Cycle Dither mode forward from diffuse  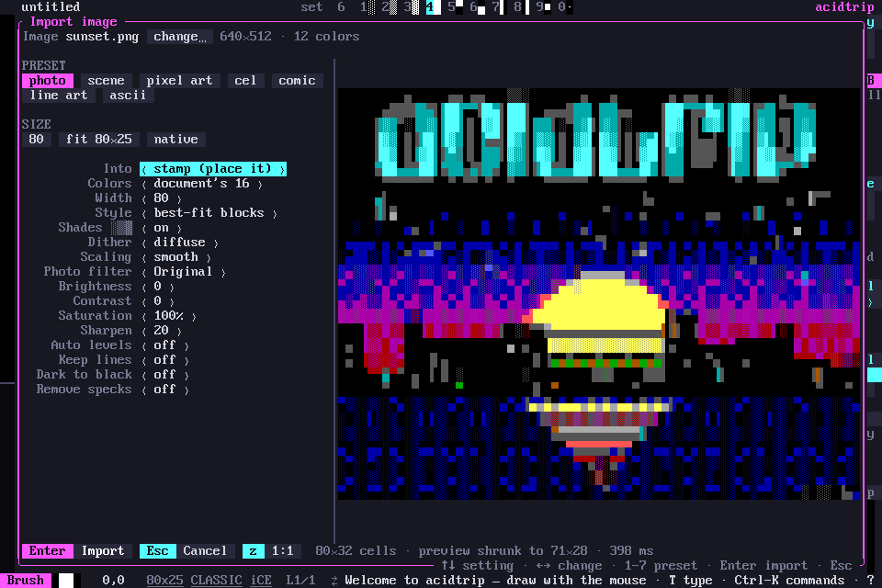pos(216,242)
